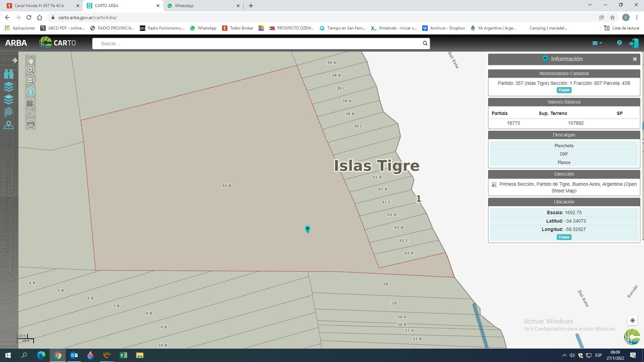
Task: Open Excel from the taskbar
Action: (x=123, y=355)
